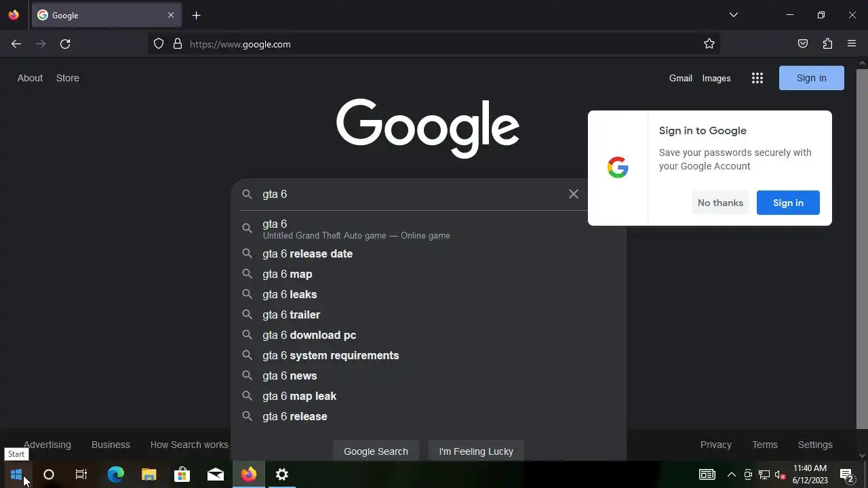Click the Google Search button
868x488 pixels.
[376, 451]
